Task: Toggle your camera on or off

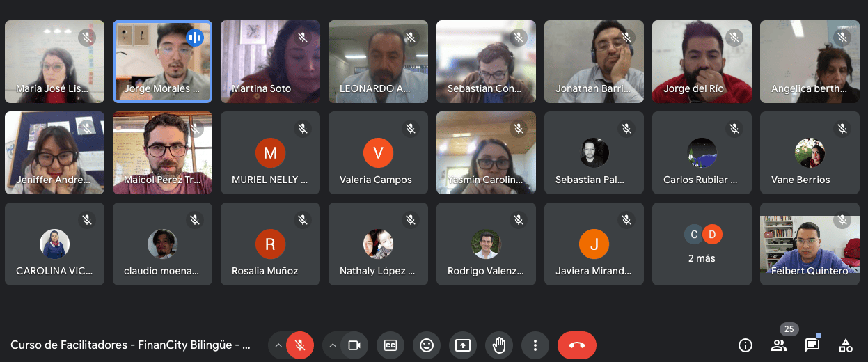Action: 354,345
